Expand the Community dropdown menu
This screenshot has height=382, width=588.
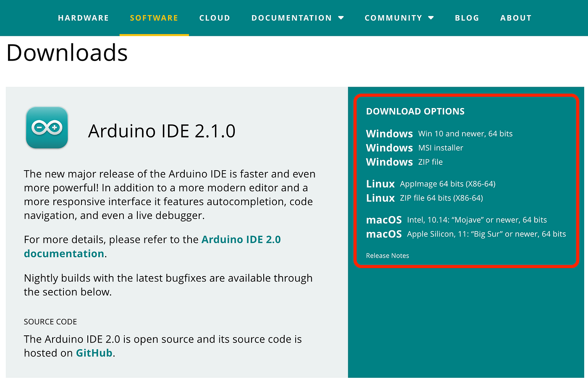(x=393, y=18)
